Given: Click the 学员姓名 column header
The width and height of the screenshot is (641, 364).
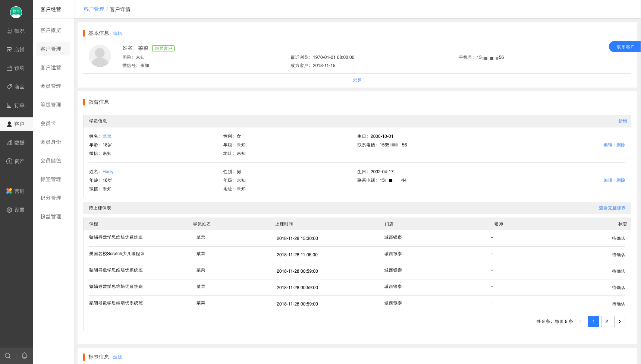Looking at the screenshot, I should click(202, 224).
